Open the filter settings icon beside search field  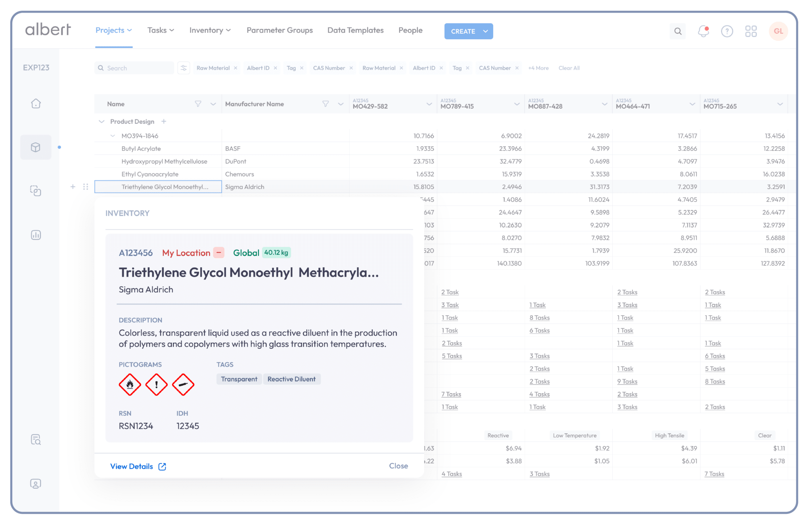[184, 68]
